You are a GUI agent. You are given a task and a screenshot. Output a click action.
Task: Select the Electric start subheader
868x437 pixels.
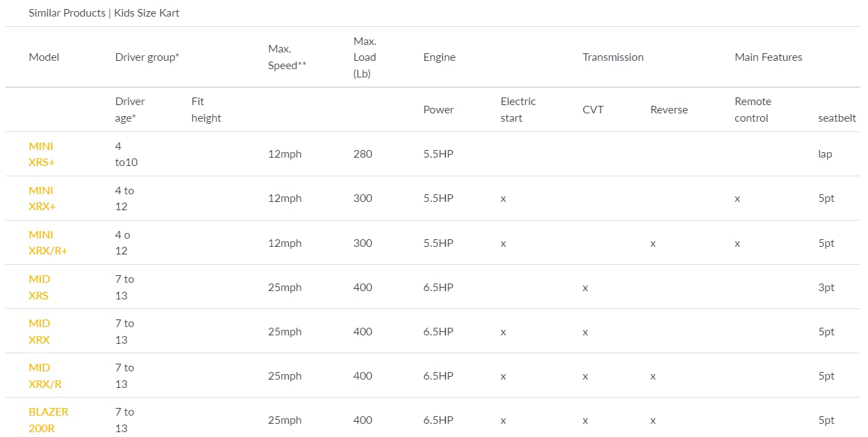click(518, 110)
